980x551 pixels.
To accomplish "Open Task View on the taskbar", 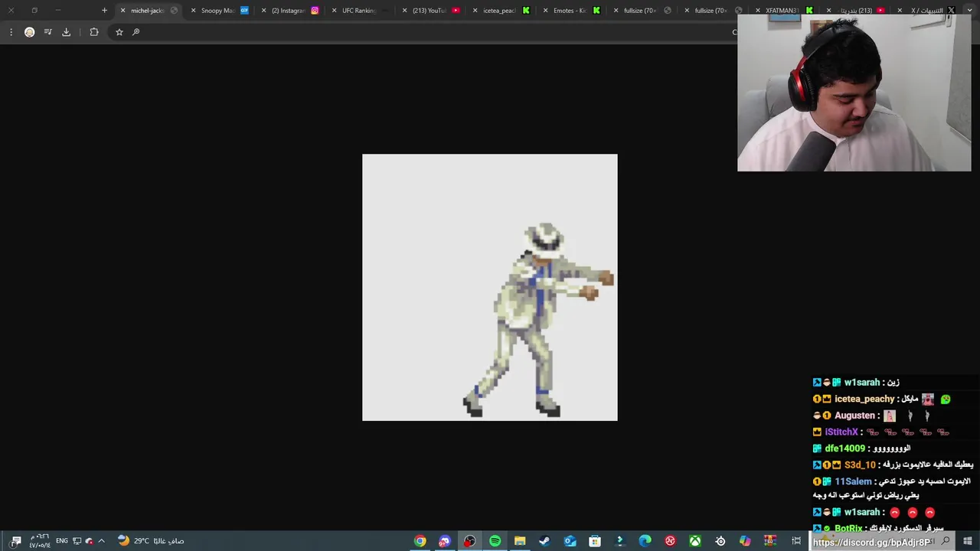I will (x=796, y=541).
